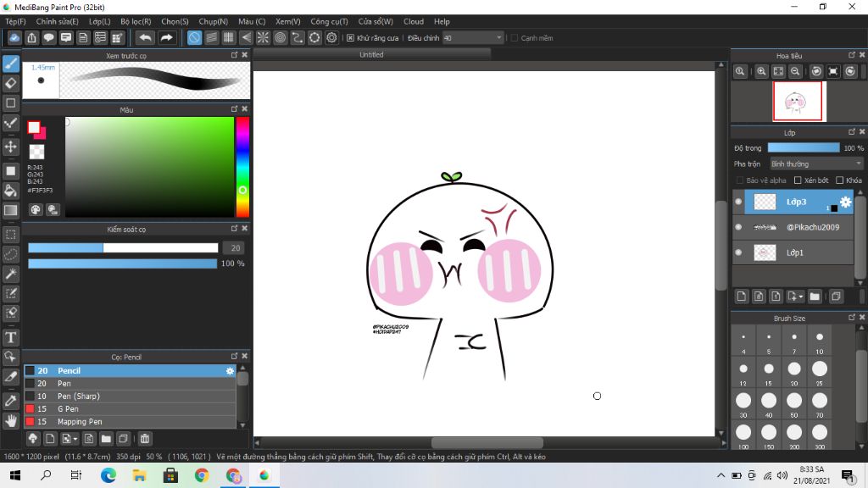Viewport: 868px width, 488px height.
Task: Choose the Pen brush from list
Action: [x=130, y=384]
